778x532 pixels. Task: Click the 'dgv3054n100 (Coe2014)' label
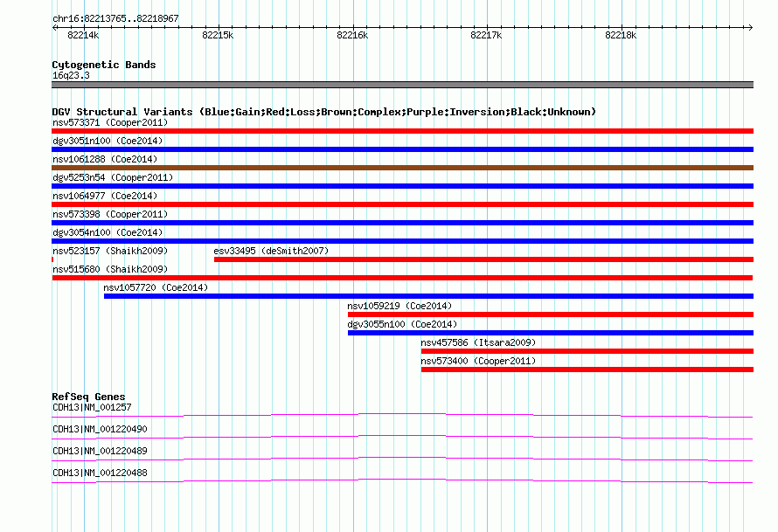108,232
